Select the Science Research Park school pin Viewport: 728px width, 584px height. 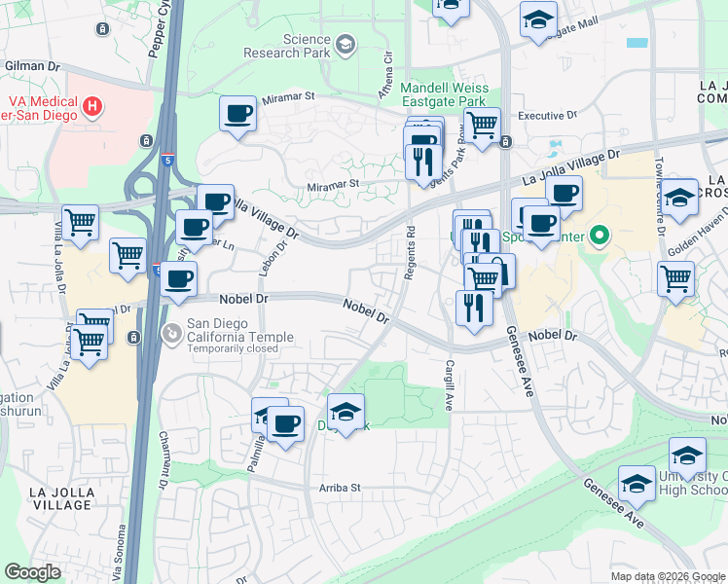click(x=346, y=45)
